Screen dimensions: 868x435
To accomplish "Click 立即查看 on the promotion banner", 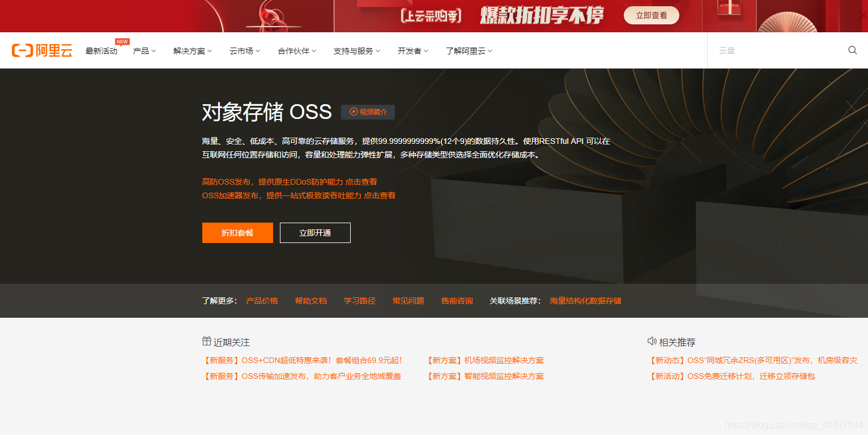I will pos(651,15).
